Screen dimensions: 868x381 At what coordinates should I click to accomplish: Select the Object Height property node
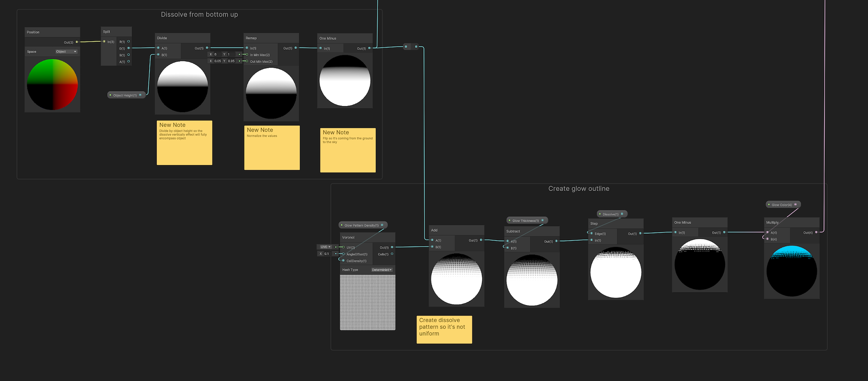pyautogui.click(x=125, y=95)
